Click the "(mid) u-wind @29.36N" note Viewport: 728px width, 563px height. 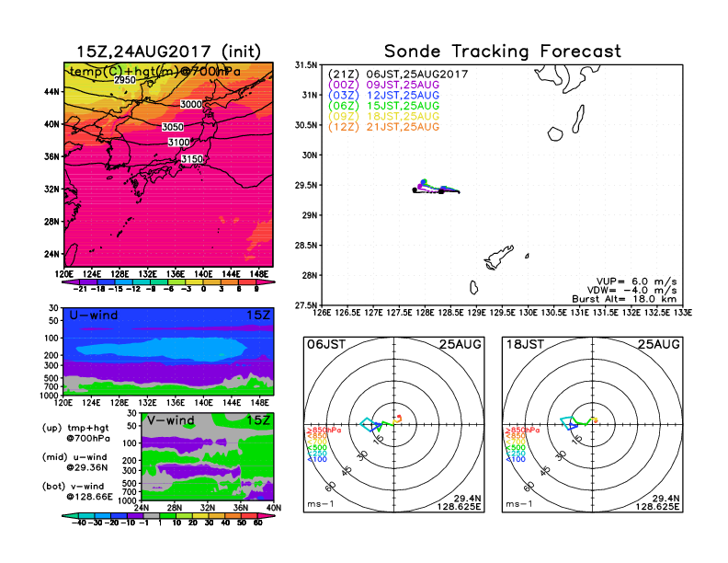point(75,462)
